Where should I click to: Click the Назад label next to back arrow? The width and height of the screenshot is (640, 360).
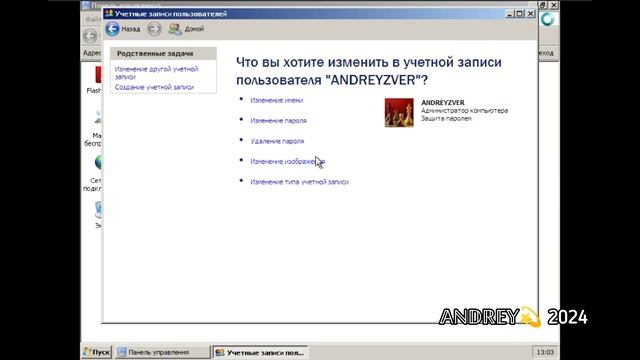[131, 29]
